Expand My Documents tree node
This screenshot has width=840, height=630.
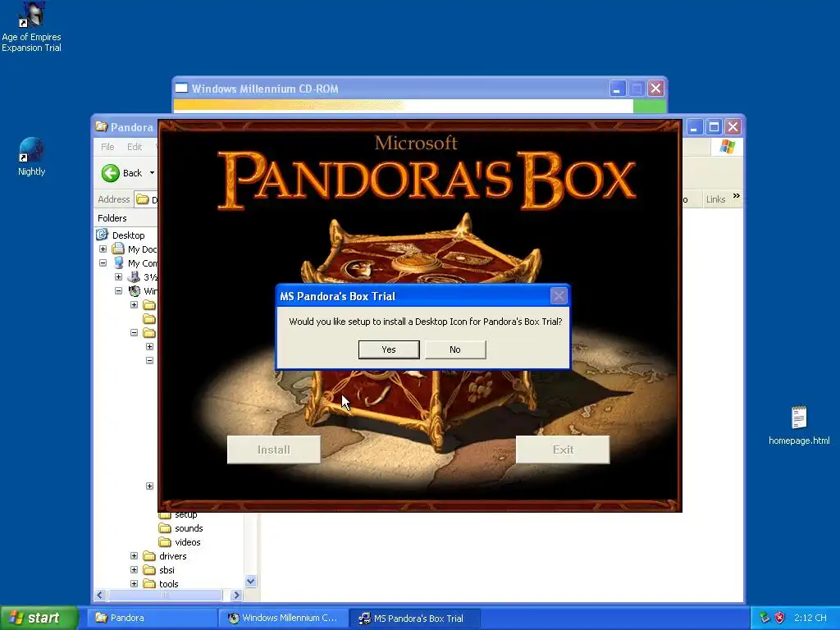pyautogui.click(x=103, y=249)
